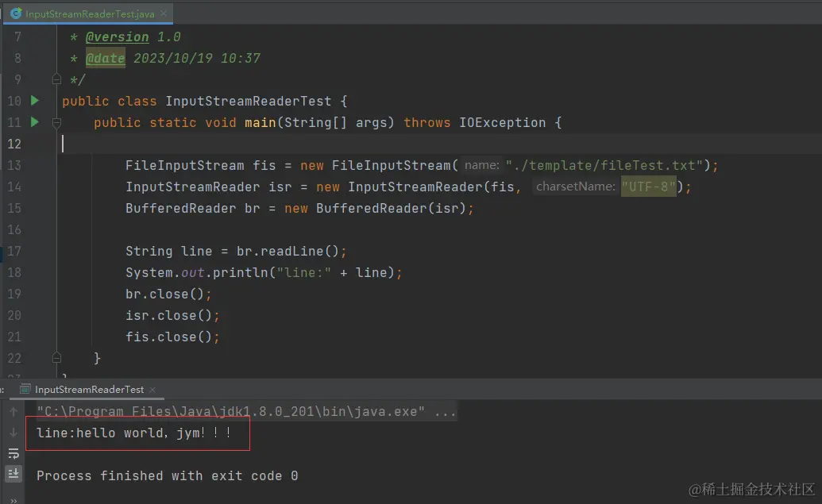Toggle soft-wrap in the console
Image resolution: width=822 pixels, height=504 pixels.
[14, 453]
